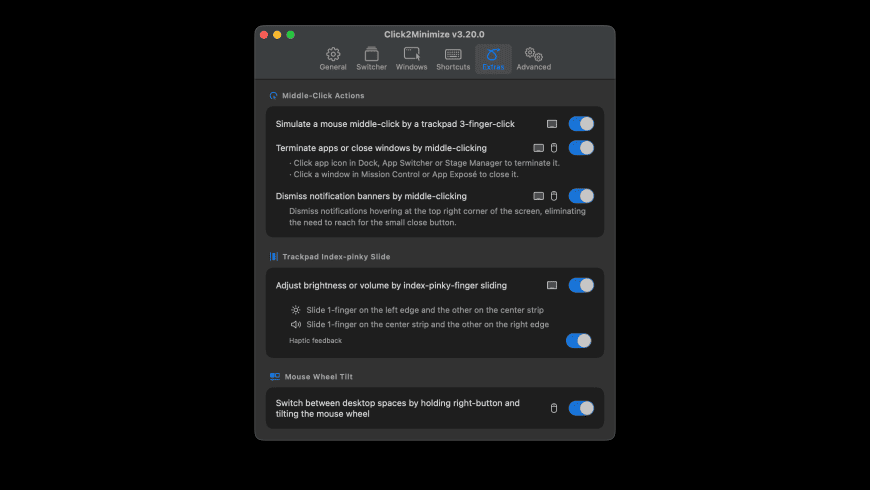Open the Advanced settings tab

533,59
